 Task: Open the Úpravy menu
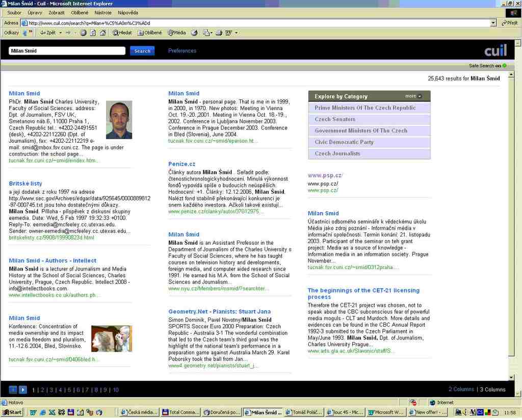[x=35, y=13]
